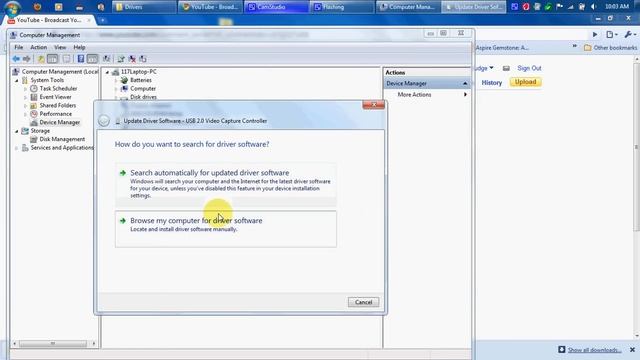The height and width of the screenshot is (360, 640).
Task: Open the More Actions submenu arrow
Action: pyautogui.click(x=465, y=94)
